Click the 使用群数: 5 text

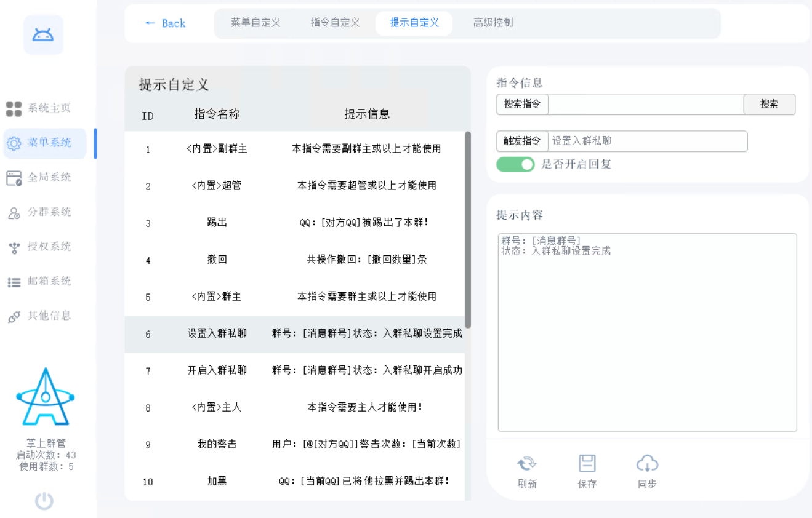46,466
